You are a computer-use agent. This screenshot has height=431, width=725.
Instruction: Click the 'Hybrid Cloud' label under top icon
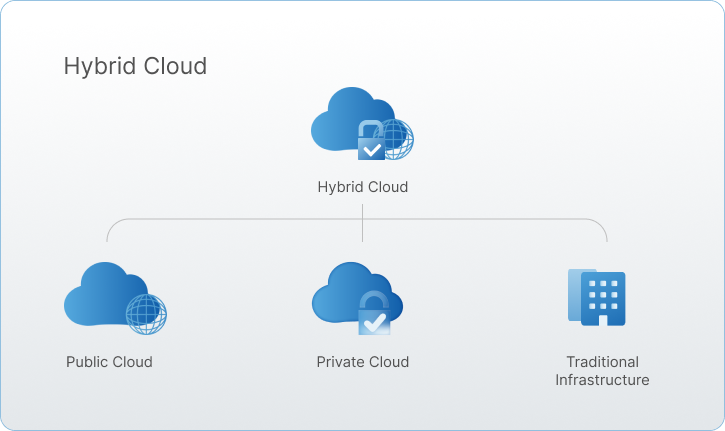point(362,187)
